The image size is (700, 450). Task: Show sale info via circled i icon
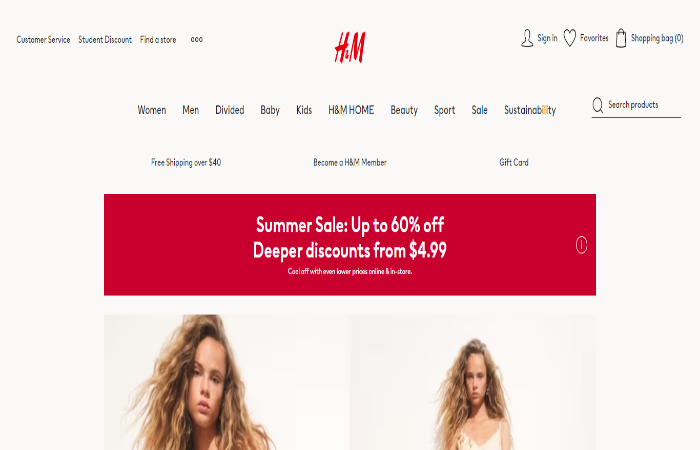pos(581,245)
